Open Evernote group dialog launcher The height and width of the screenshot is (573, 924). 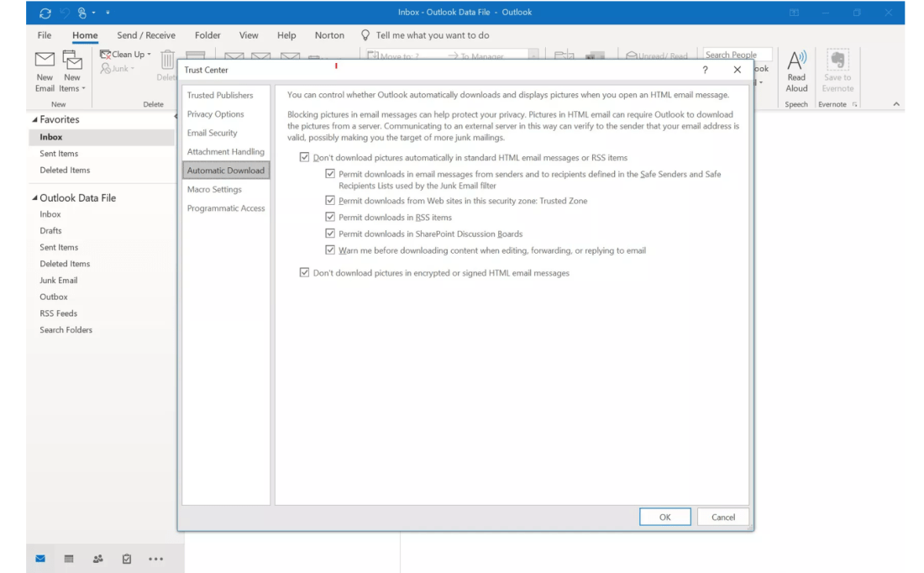click(x=854, y=104)
